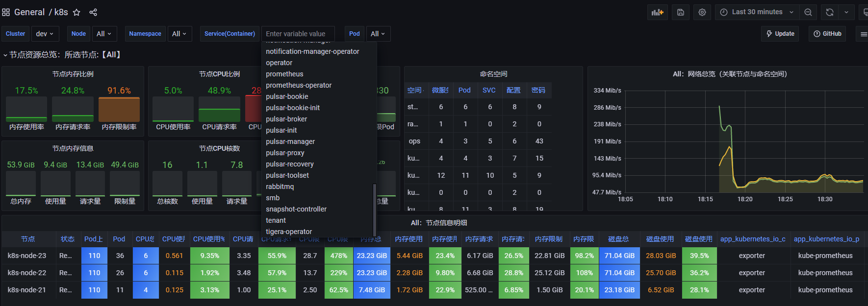Sort node table by 节点 column
868x306 pixels.
point(28,239)
